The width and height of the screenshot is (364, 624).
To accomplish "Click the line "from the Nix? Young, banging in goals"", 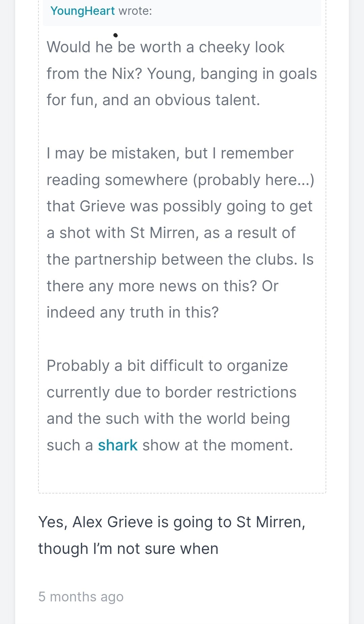I will coord(182,73).
